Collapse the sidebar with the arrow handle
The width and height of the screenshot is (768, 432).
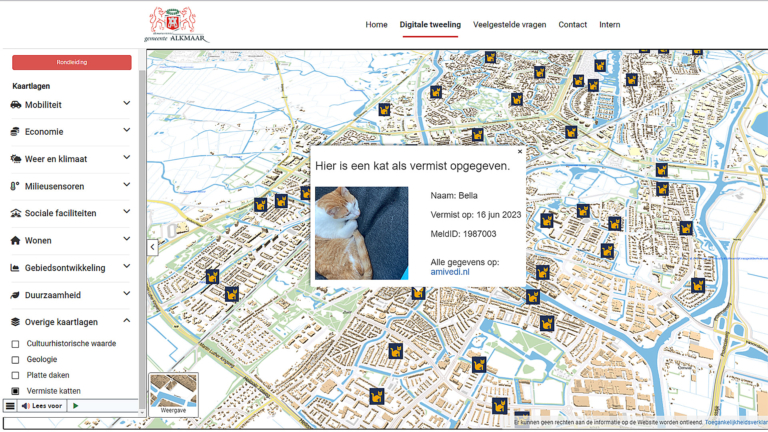coord(153,246)
